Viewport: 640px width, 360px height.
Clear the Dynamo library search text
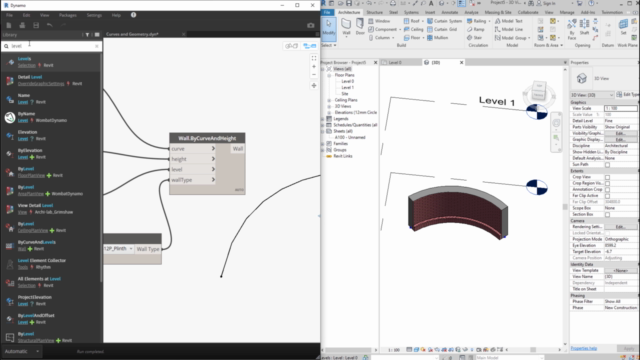97,46
